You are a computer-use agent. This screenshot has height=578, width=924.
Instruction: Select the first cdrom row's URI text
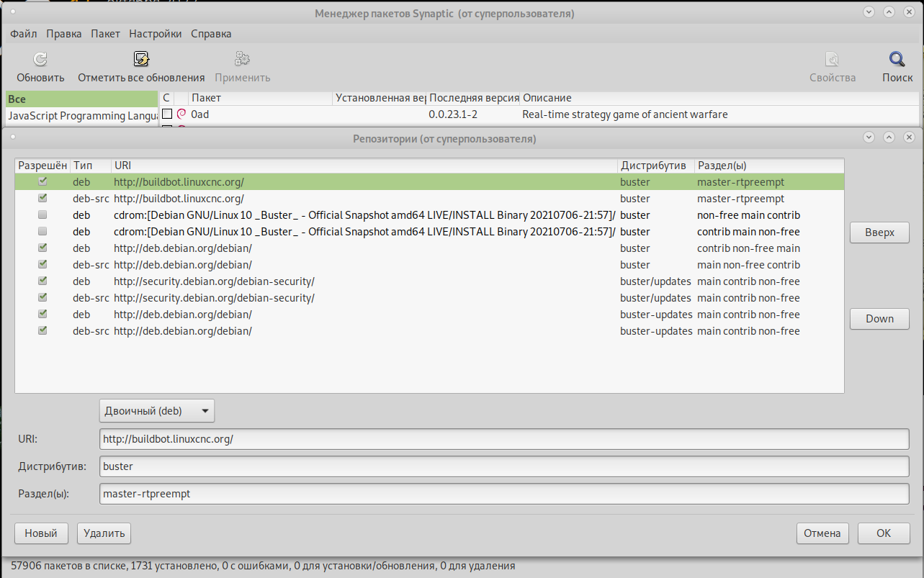[x=364, y=215]
